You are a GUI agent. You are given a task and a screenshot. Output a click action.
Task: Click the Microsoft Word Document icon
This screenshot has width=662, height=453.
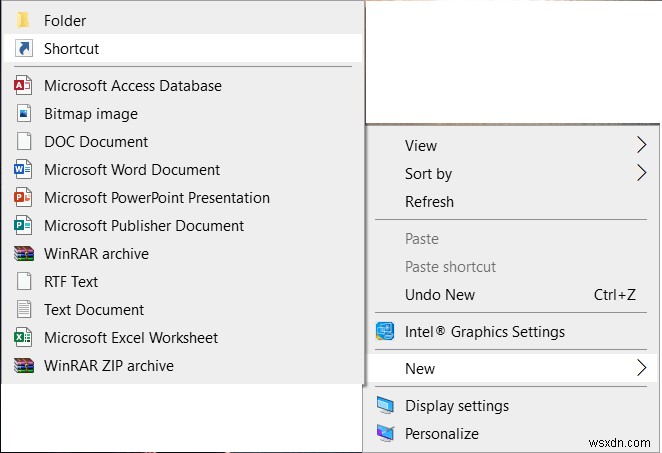[23, 170]
